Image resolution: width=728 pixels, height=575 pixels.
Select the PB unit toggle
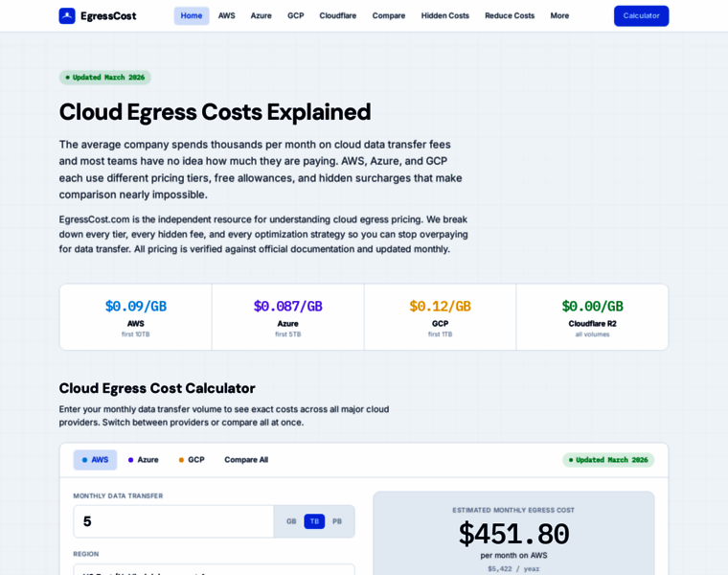pyautogui.click(x=337, y=521)
